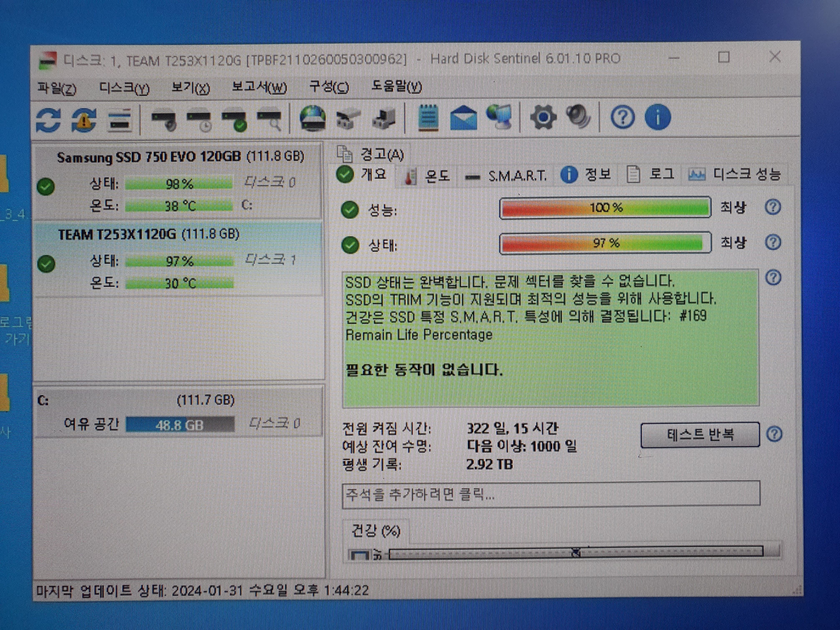The width and height of the screenshot is (840, 630).
Task: Open the 도움말(V) menu
Action: tap(396, 87)
